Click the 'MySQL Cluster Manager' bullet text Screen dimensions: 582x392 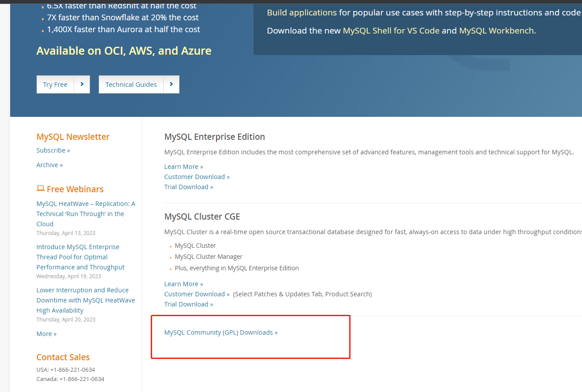pyautogui.click(x=209, y=257)
